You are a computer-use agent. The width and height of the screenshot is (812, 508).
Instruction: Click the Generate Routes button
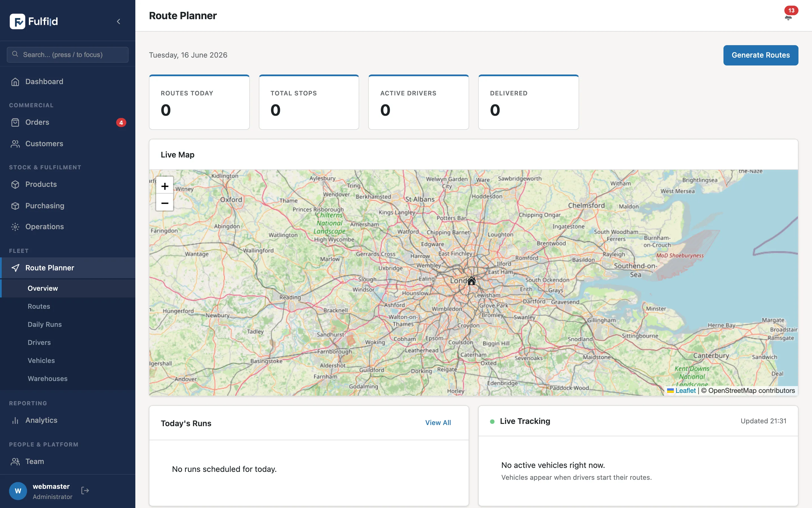[761, 55]
